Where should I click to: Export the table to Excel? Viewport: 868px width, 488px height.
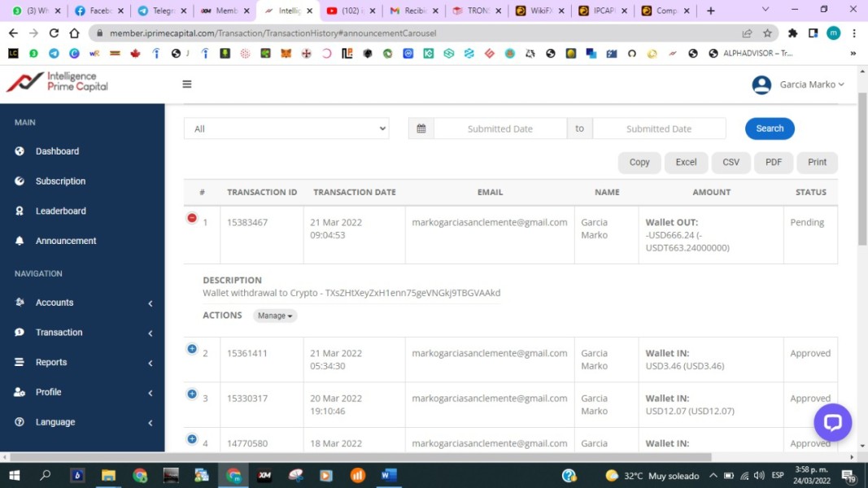pyautogui.click(x=686, y=162)
